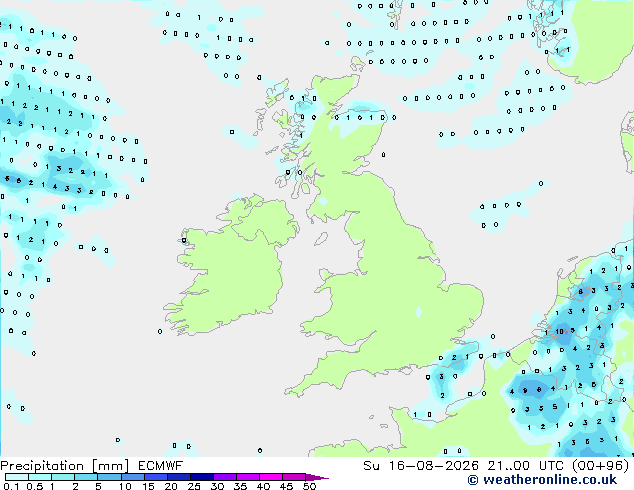Click the purple arrow tip after 50
Image resolution: width=634 pixels, height=490 pixels.
(317, 477)
